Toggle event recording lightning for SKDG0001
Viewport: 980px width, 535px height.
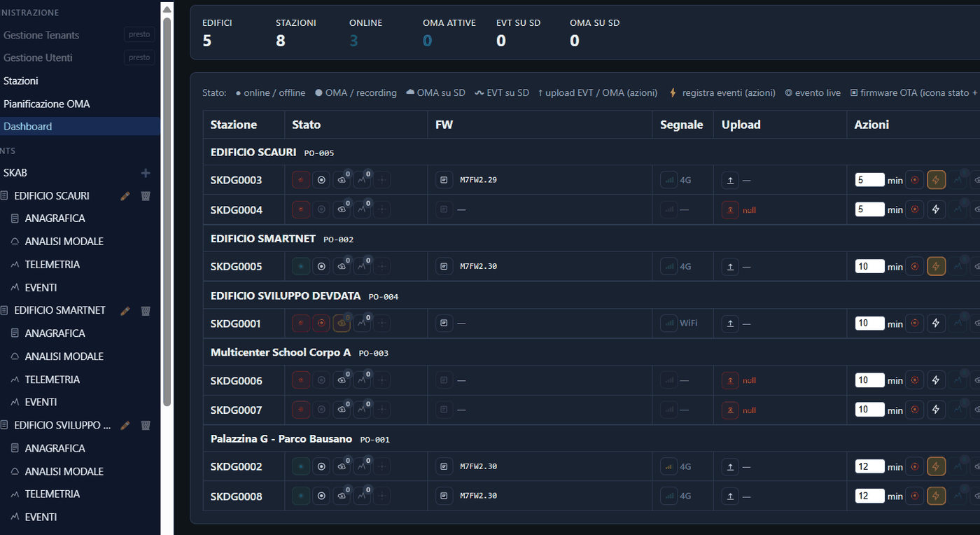(936, 324)
